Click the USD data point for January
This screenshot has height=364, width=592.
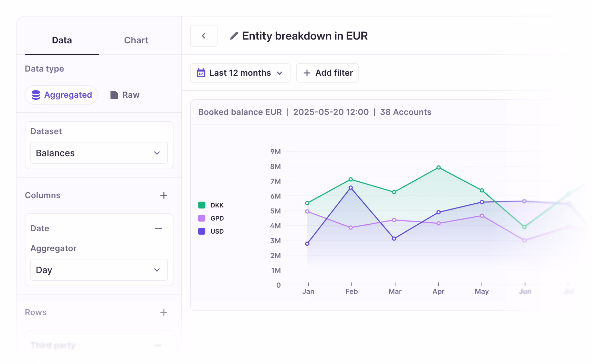307,244
